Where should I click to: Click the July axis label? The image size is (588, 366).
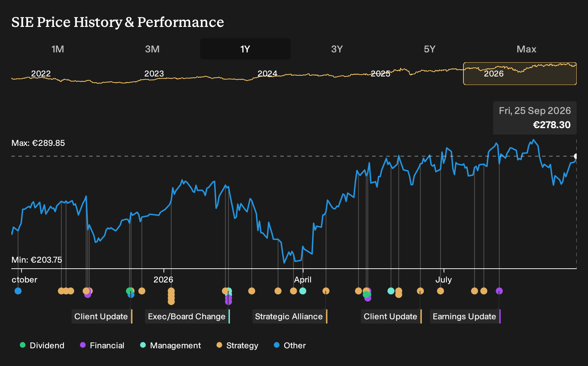pos(444,280)
